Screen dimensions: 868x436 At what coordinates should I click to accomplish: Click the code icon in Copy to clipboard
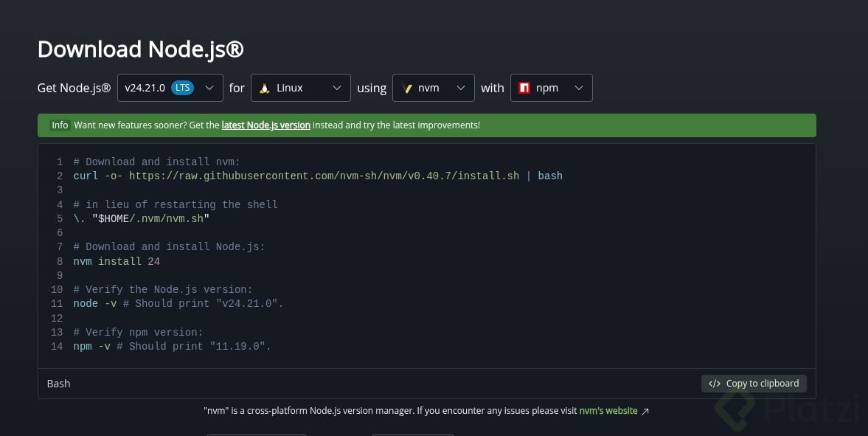click(715, 384)
